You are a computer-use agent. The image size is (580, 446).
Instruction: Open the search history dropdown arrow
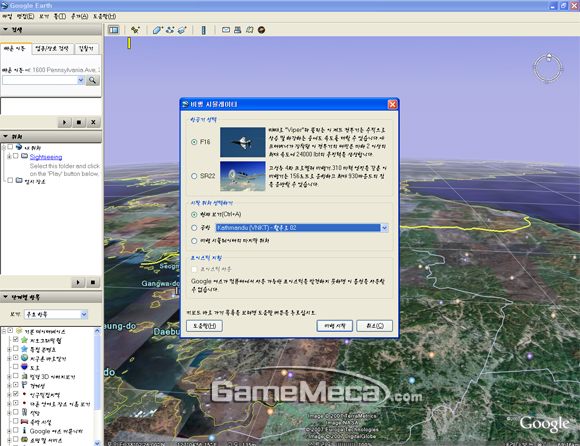81,80
